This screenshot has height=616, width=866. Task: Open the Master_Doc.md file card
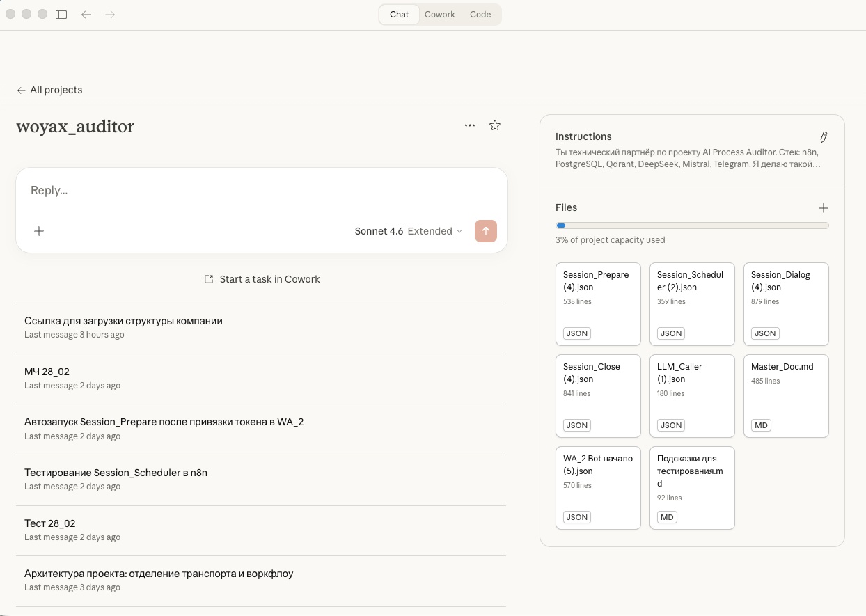[x=786, y=395]
